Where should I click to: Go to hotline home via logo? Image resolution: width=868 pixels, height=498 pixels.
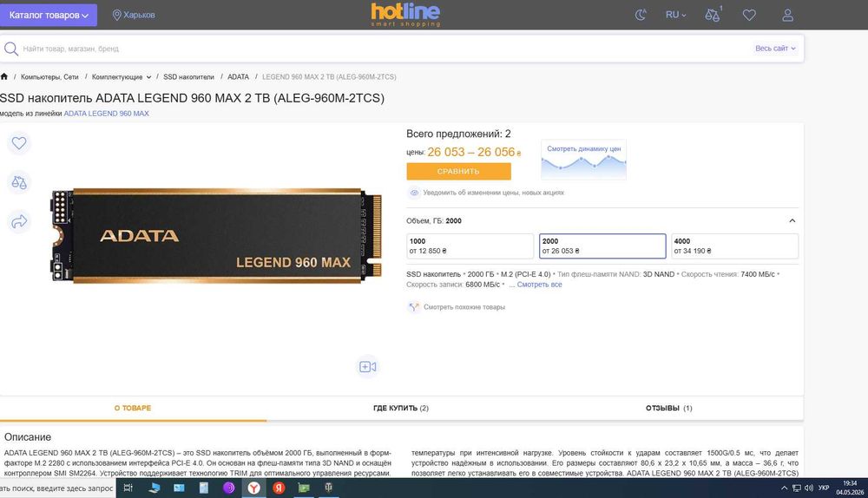point(405,15)
